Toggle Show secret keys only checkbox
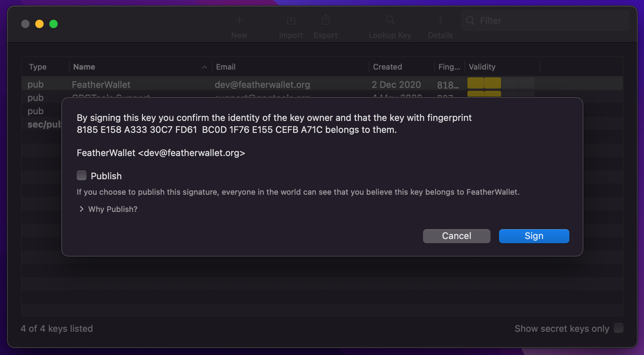This screenshot has width=644, height=355. pyautogui.click(x=619, y=328)
